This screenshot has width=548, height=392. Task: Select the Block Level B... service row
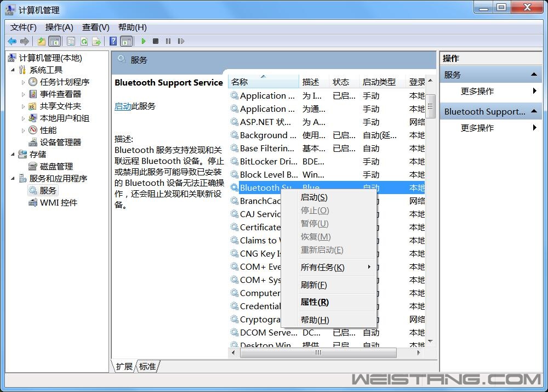(x=327, y=175)
